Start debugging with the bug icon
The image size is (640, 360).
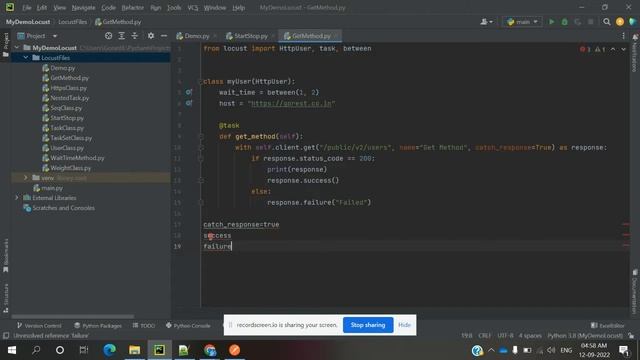(x=564, y=22)
